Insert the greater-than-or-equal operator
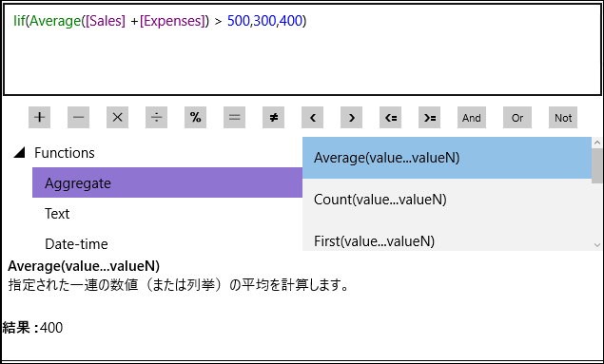 (429, 117)
